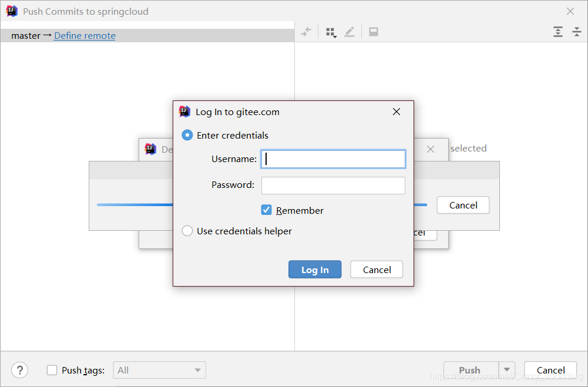Click the progress bar in background dialog
The image size is (588, 387).
pos(135,205)
